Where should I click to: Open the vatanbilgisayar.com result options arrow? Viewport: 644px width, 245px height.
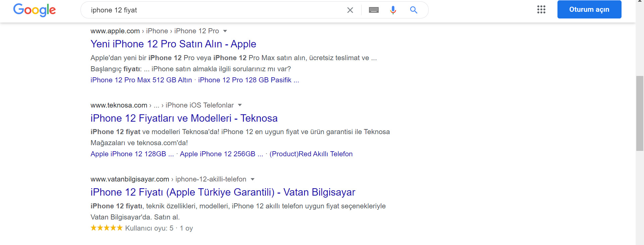(x=253, y=179)
